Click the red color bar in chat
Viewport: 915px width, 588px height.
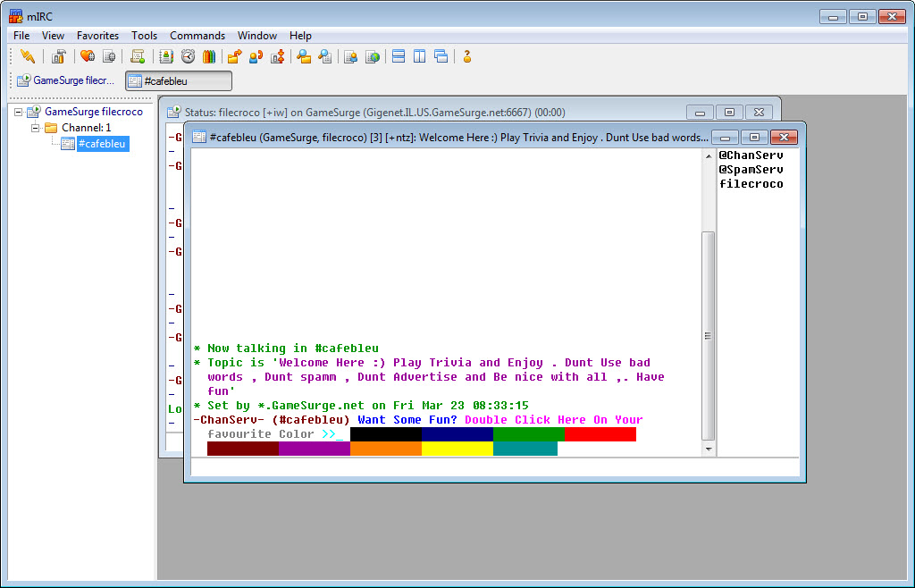pyautogui.click(x=600, y=434)
